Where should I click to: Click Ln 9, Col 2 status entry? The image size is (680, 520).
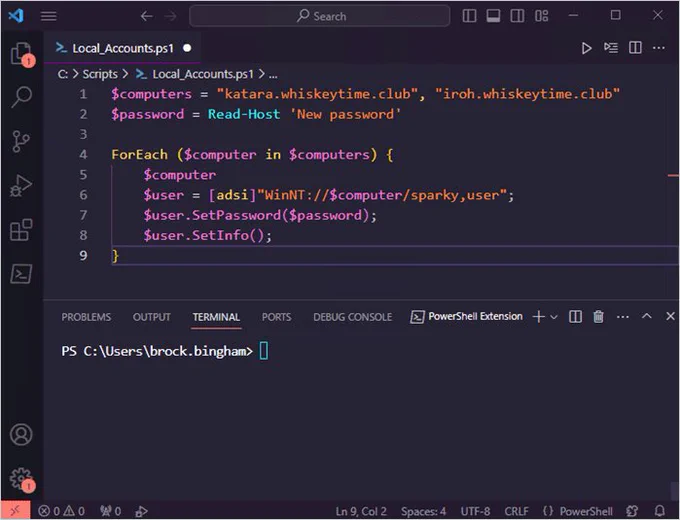pyautogui.click(x=361, y=512)
